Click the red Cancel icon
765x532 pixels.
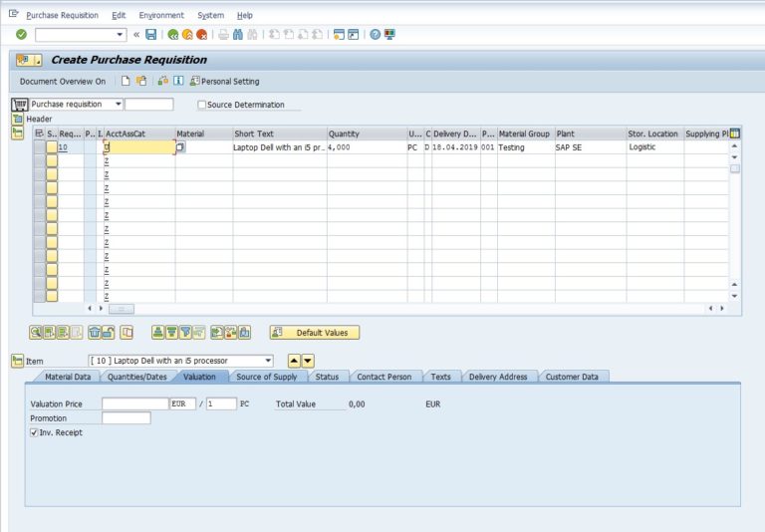[201, 34]
